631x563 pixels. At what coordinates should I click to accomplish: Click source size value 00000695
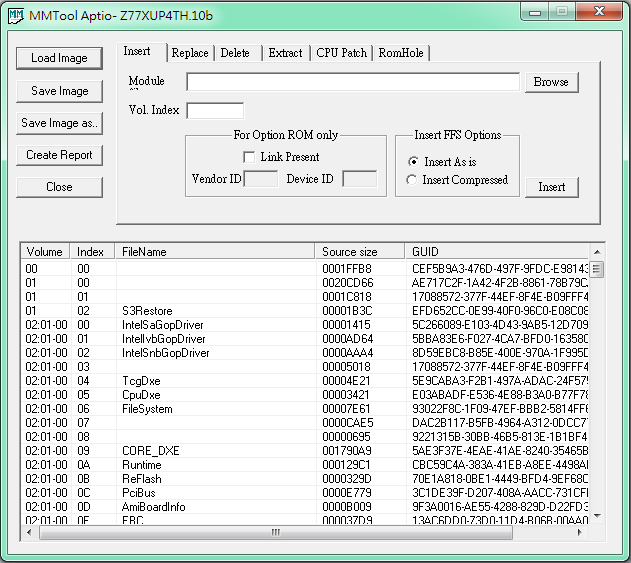(346, 437)
